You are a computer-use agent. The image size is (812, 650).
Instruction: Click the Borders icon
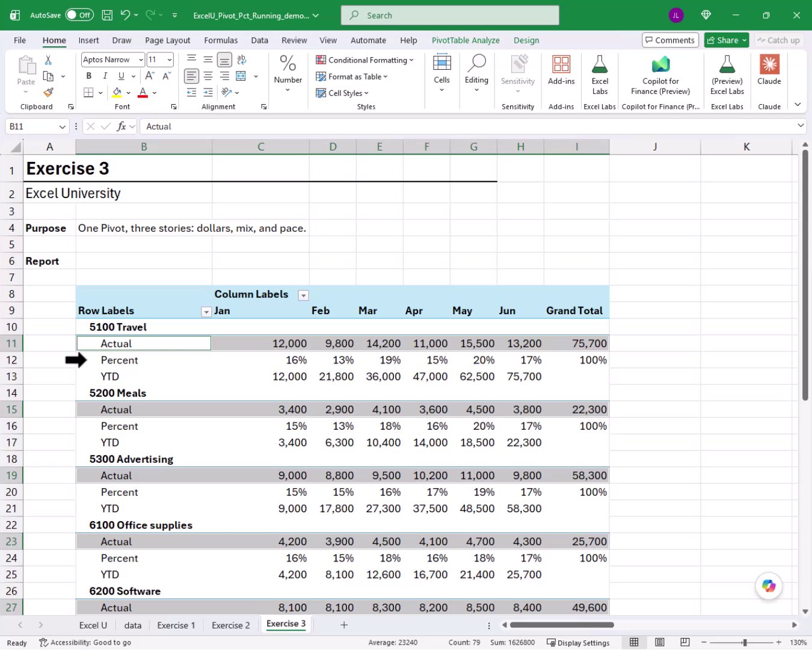88,93
